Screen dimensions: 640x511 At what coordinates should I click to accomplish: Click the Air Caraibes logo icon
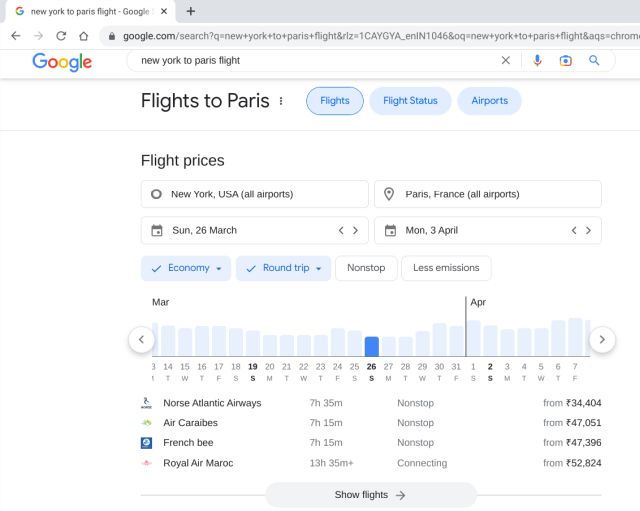pos(146,423)
